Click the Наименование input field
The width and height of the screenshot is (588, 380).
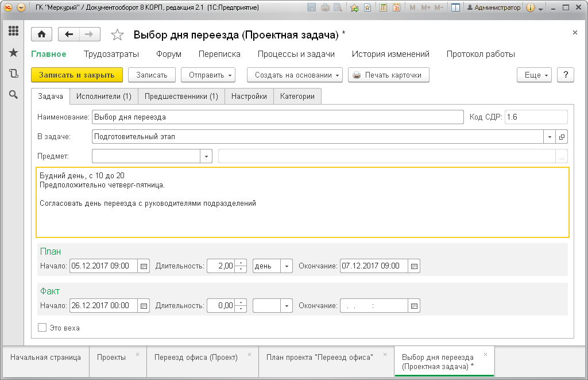point(278,117)
